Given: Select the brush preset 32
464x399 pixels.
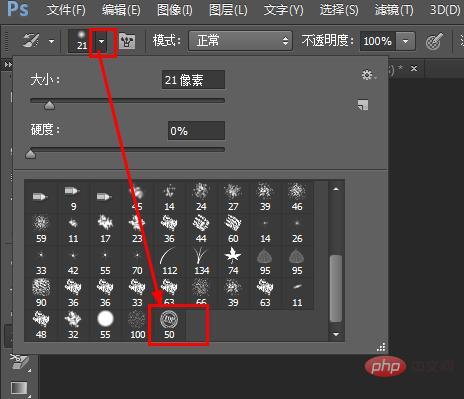Looking at the screenshot, I should coord(73,325).
